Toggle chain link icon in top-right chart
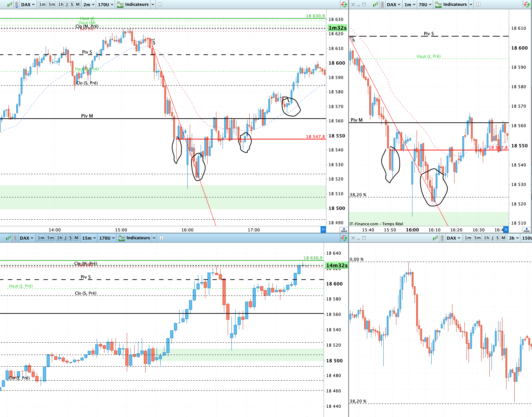This screenshot has height=417, width=532. point(382,4)
